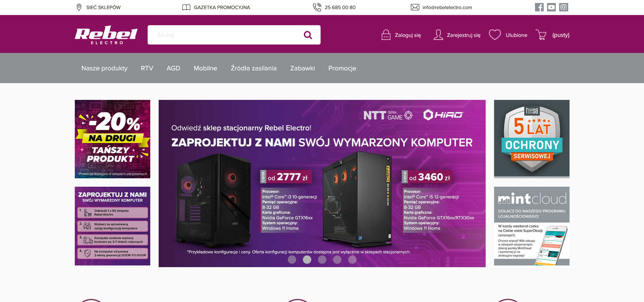Expand the Nasze produkty menu
Image resolution: width=644 pixels, height=302 pixels.
coord(104,68)
